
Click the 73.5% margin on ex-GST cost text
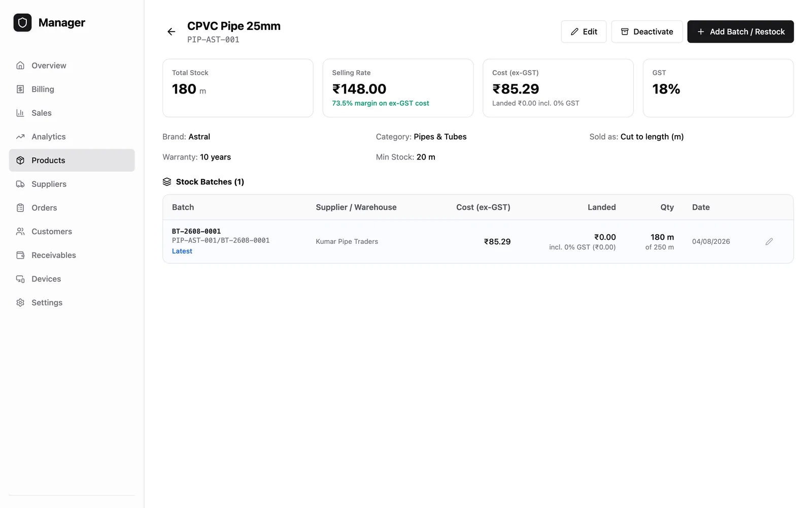(381, 103)
